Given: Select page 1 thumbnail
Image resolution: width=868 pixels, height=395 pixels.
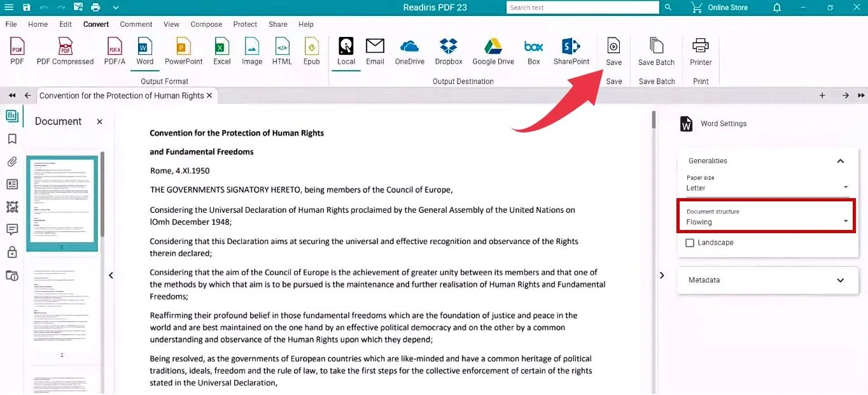Looking at the screenshot, I should pos(62,203).
